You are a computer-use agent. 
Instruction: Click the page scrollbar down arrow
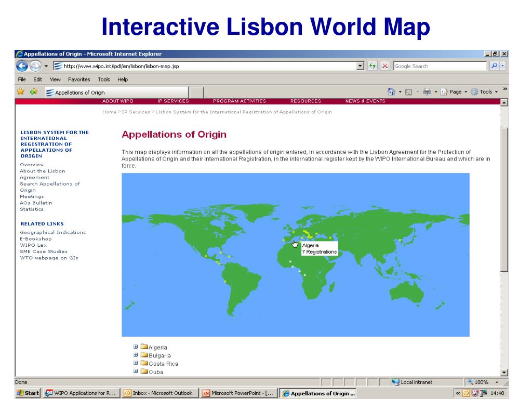click(504, 372)
